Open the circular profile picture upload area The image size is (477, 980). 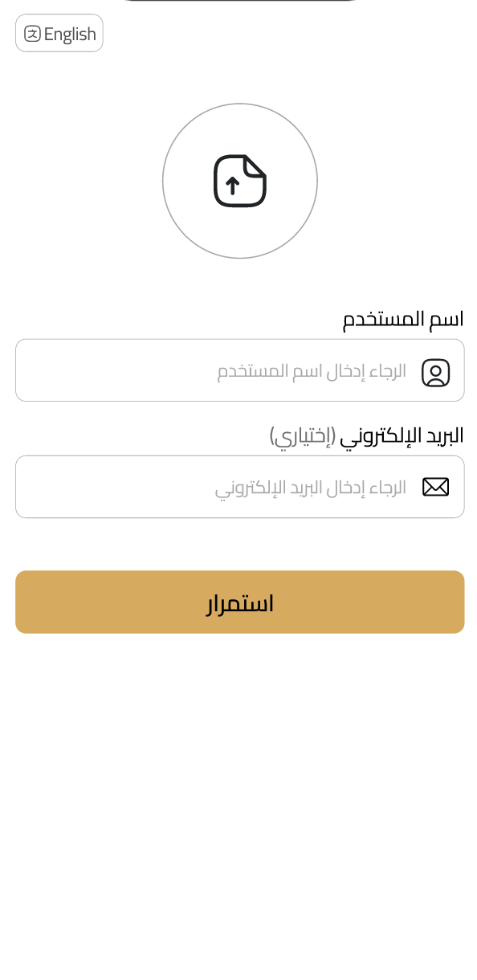tap(240, 181)
